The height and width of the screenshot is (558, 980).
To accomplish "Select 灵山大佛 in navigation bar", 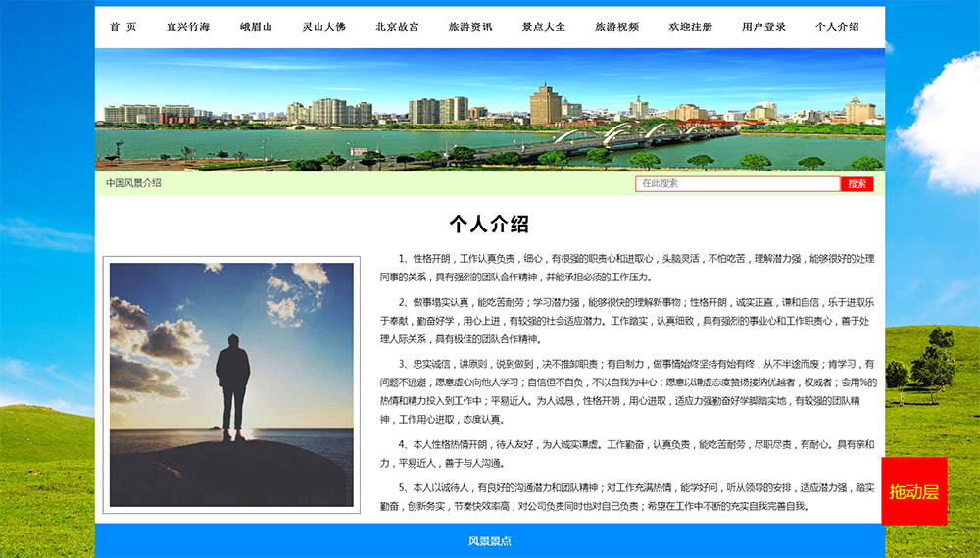I will pyautogui.click(x=323, y=26).
